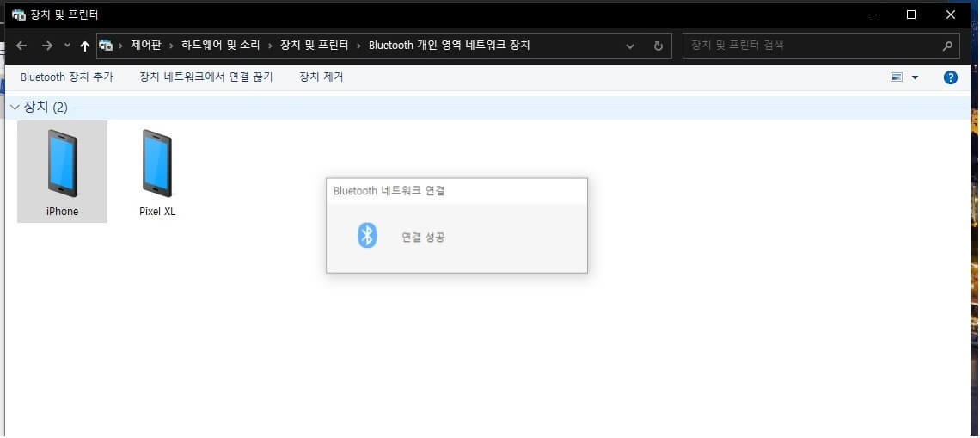
Task: Navigate to 제어판 breadcrumb
Action: tap(145, 45)
